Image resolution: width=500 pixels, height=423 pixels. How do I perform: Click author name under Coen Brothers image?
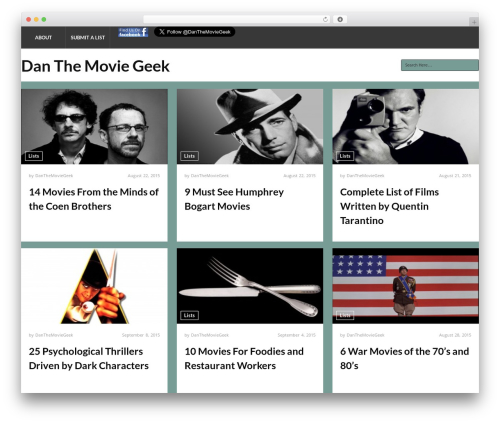pos(54,176)
